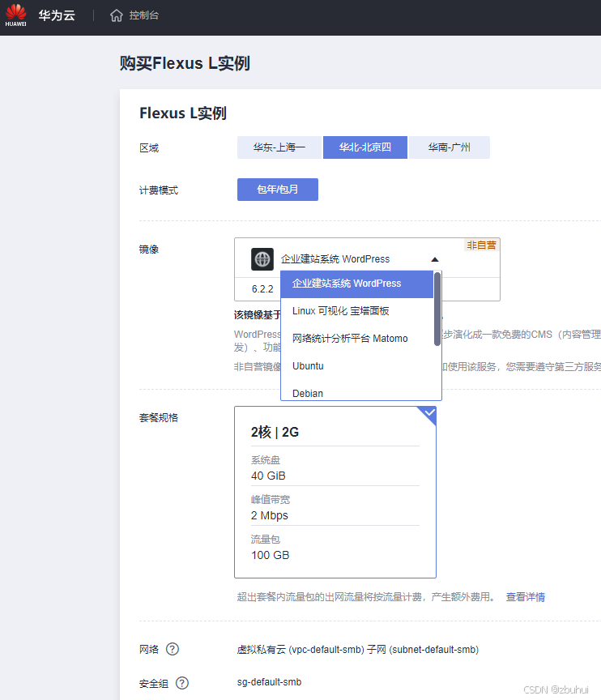
Task: Open the Huawei Cloud logo
Action: pyautogui.click(x=15, y=15)
